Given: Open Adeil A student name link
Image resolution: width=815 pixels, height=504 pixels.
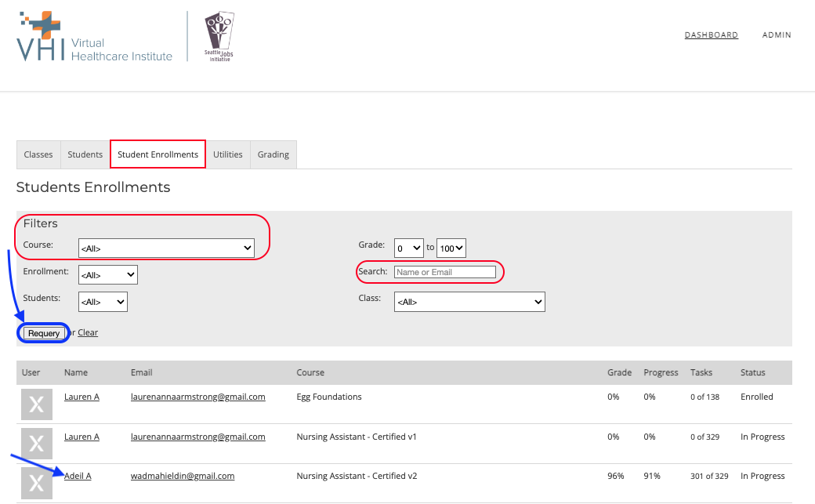Looking at the screenshot, I should (x=78, y=476).
